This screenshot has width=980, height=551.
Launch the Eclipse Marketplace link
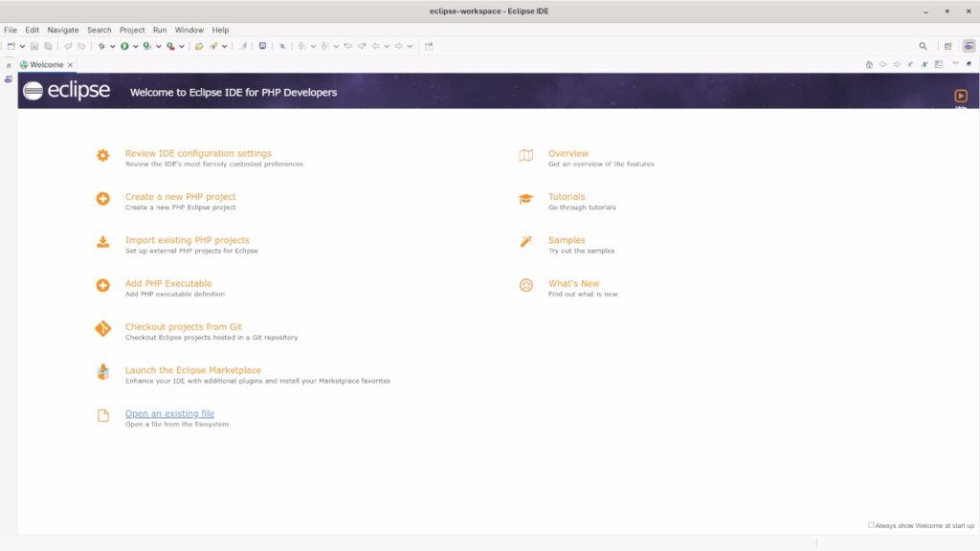click(x=193, y=370)
